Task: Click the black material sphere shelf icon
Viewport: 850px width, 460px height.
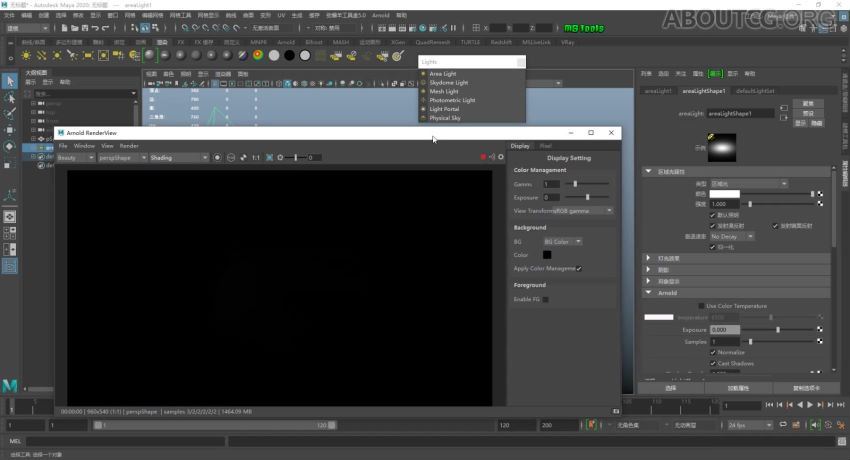Action: pyautogui.click(x=289, y=55)
